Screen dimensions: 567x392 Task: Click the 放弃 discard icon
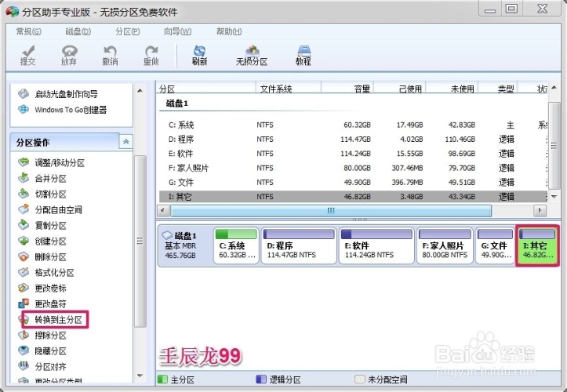pyautogui.click(x=69, y=55)
